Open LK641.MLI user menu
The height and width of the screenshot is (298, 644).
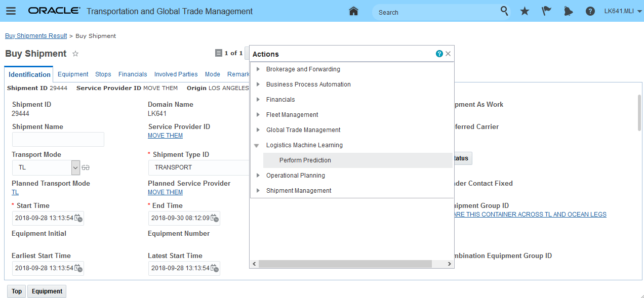(623, 11)
